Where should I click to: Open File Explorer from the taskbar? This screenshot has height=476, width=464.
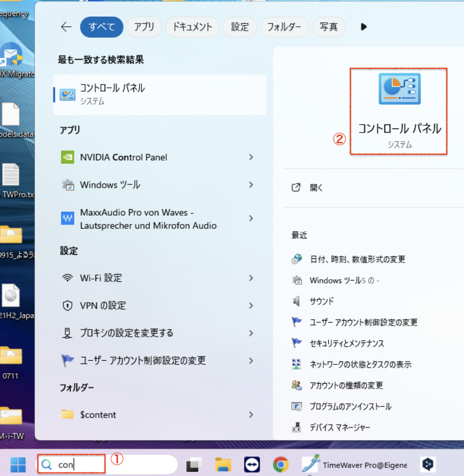[x=223, y=465]
